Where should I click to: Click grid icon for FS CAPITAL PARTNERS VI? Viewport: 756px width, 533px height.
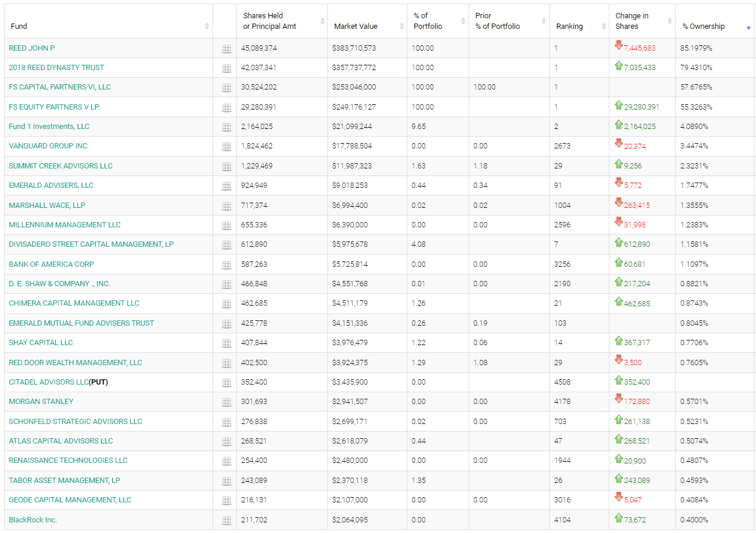click(x=227, y=88)
